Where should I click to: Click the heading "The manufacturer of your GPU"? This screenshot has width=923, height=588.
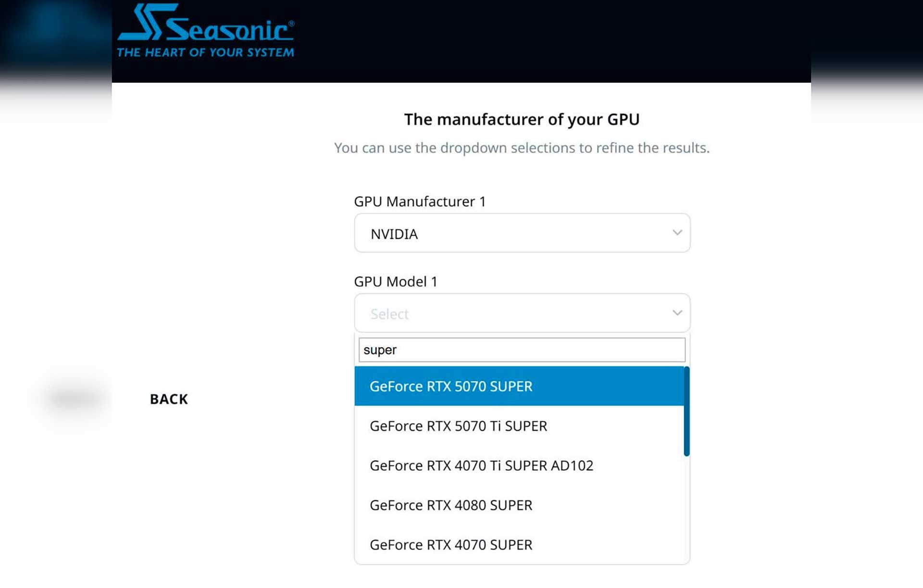point(521,119)
